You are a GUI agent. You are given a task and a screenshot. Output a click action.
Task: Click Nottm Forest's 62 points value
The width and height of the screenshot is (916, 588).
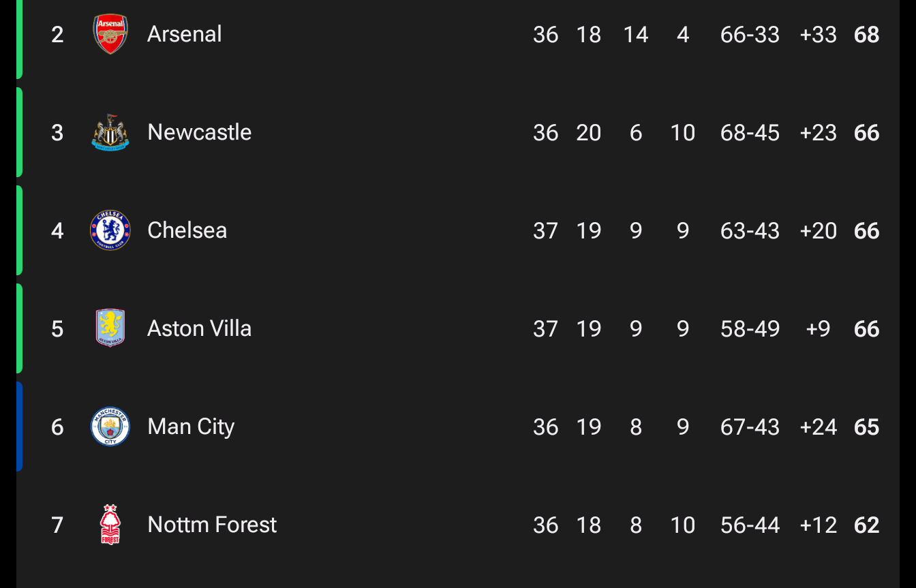coord(866,525)
